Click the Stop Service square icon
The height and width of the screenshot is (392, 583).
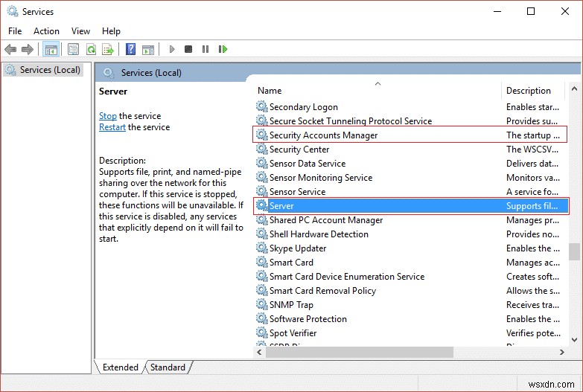(188, 49)
